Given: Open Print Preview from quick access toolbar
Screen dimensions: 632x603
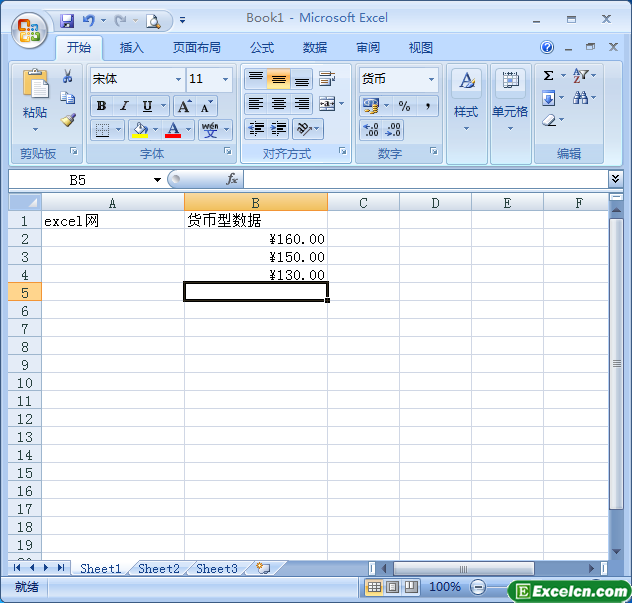Looking at the screenshot, I should click(153, 21).
